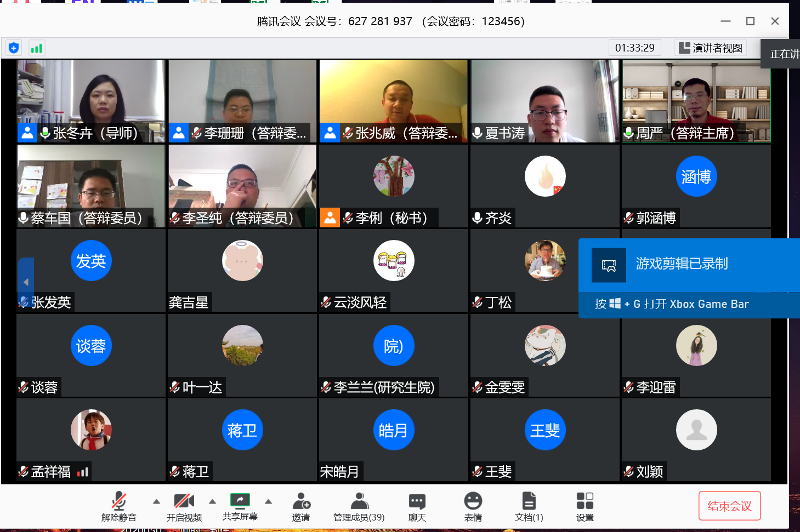This screenshot has height=532, width=800.
Task: Open the Settings (设置) icon
Action: point(585,506)
